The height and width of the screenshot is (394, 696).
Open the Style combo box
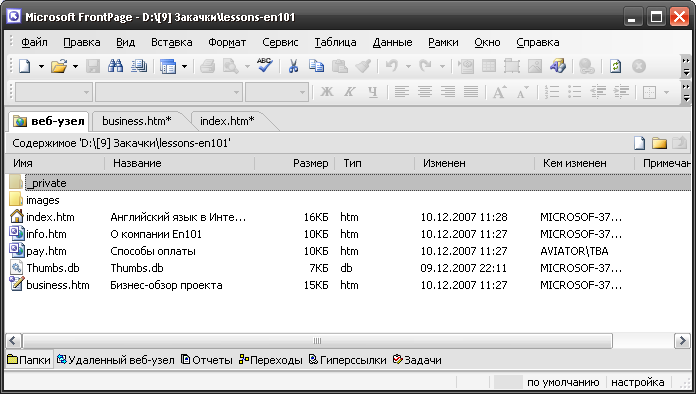click(x=54, y=92)
